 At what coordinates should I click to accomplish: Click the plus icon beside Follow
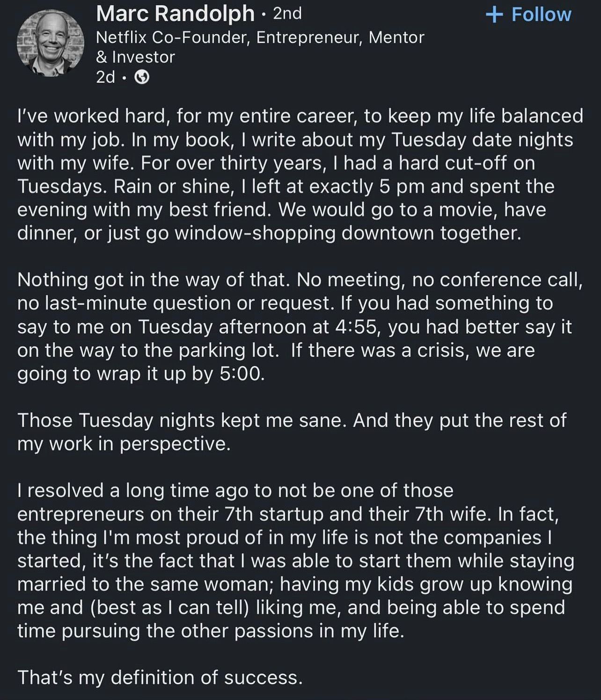point(494,15)
